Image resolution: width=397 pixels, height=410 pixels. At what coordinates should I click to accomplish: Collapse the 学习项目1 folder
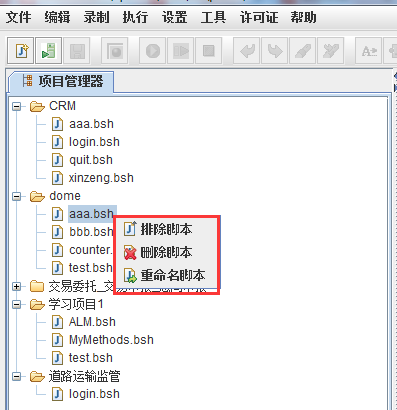16,305
